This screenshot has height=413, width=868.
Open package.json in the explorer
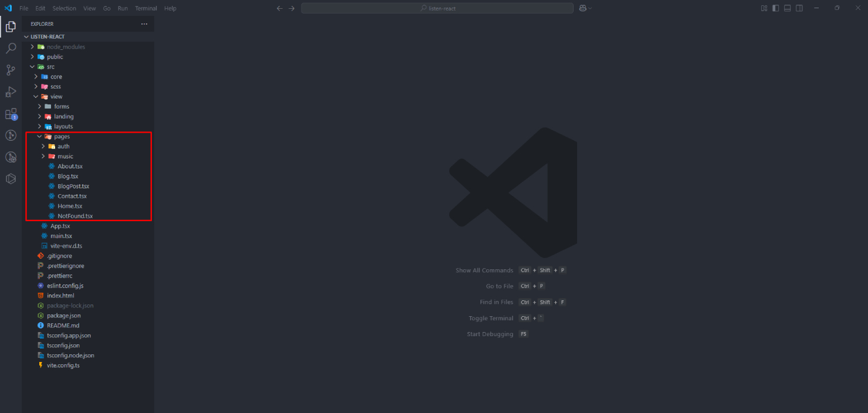[x=63, y=316]
